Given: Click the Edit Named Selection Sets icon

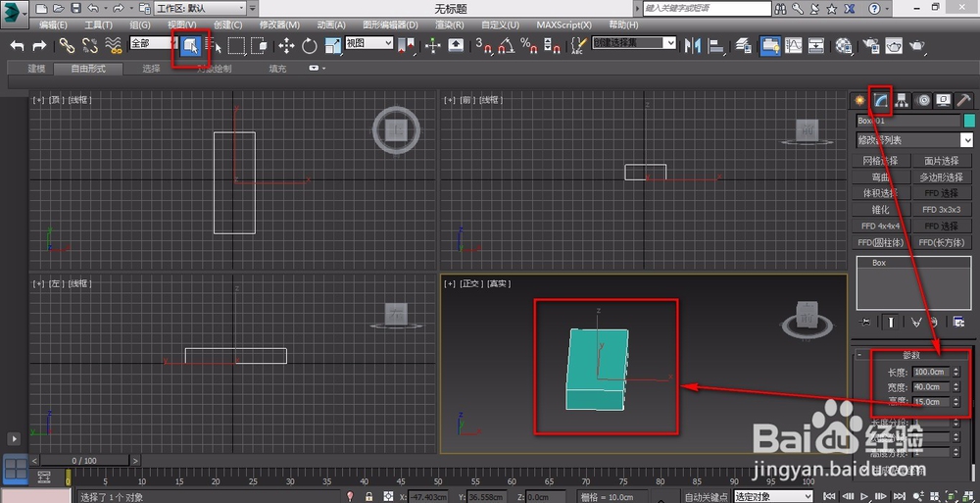Looking at the screenshot, I should click(579, 46).
